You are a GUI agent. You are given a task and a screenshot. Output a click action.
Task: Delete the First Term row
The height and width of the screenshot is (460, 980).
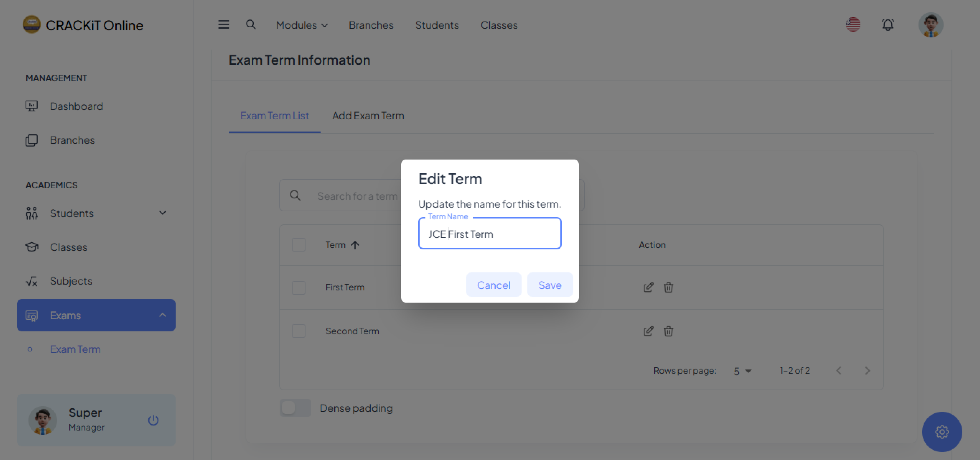pos(668,287)
